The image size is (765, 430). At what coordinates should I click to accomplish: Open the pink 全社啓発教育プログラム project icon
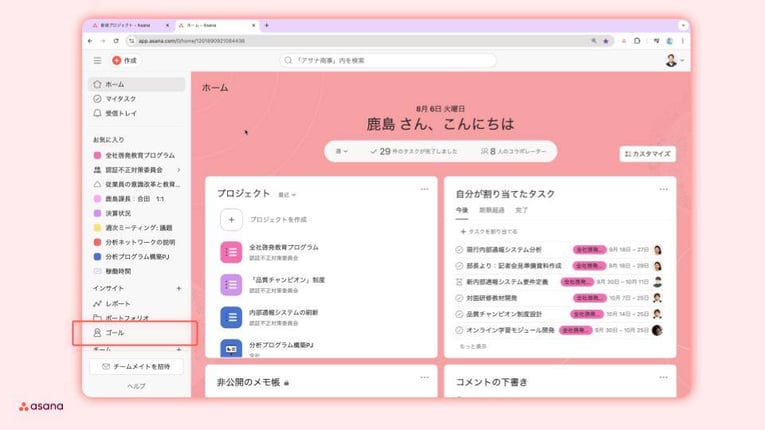coord(231,252)
